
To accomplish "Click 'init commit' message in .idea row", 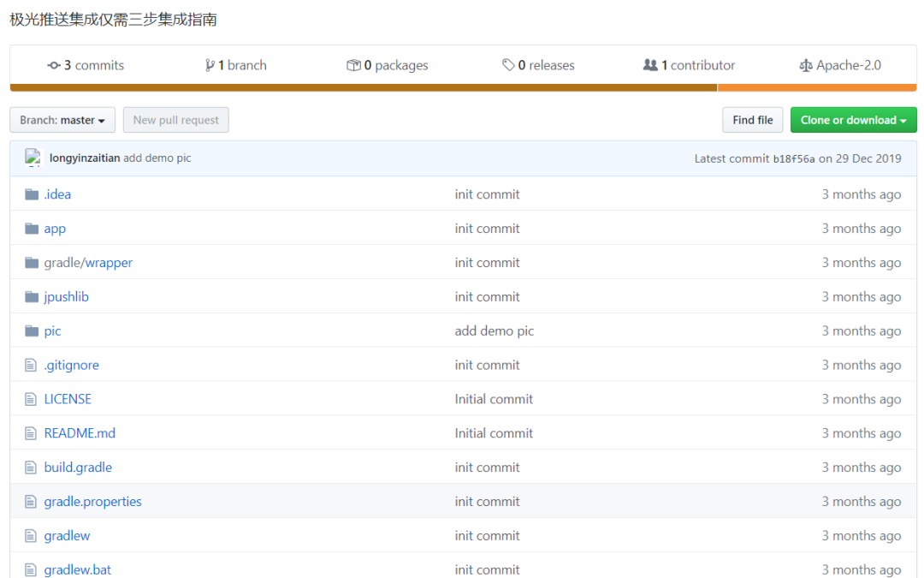I will 487,194.
